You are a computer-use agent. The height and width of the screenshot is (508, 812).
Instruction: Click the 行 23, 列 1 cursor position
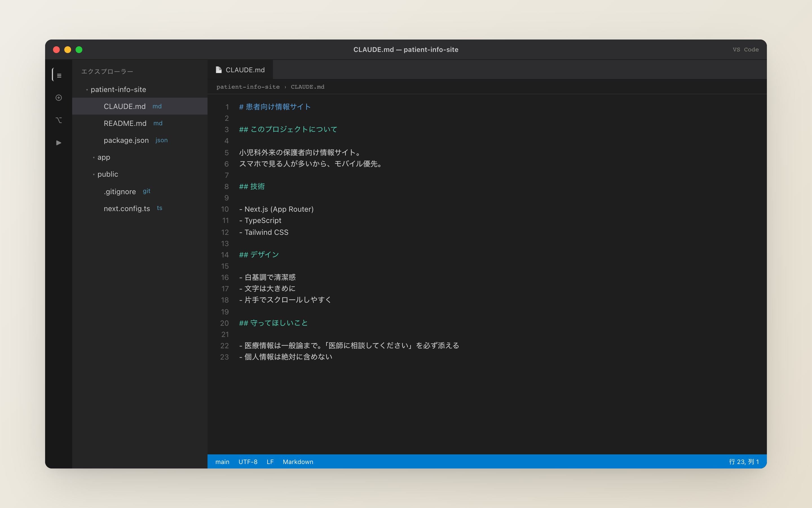743,462
